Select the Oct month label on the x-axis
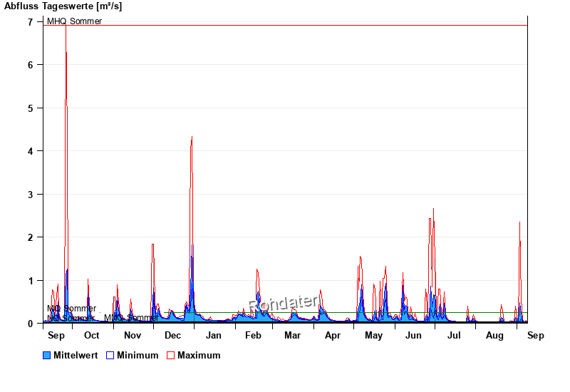570x392 pixels. click(x=92, y=335)
